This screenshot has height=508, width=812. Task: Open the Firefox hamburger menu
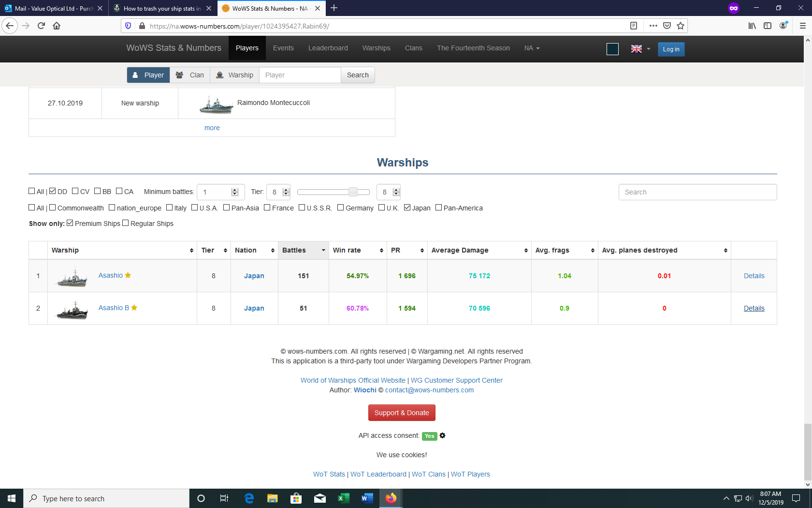(802, 26)
